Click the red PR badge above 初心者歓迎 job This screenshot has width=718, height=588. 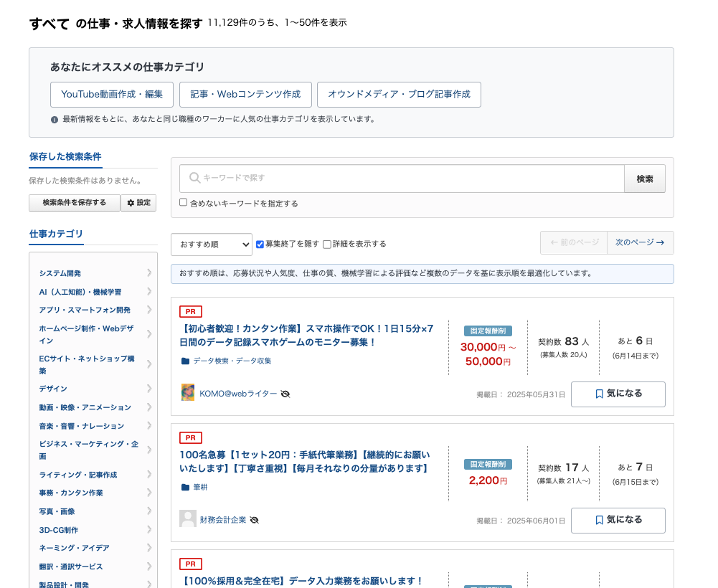click(191, 311)
